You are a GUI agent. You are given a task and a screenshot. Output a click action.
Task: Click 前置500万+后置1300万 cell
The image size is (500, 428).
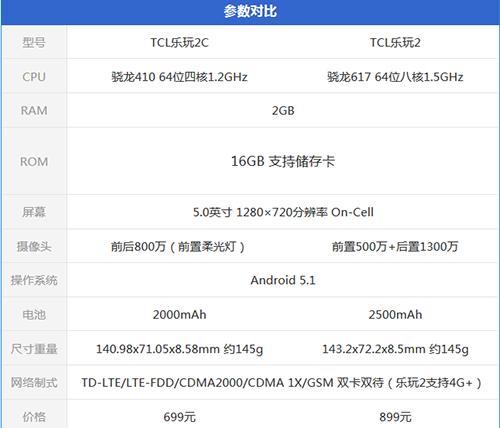[x=395, y=247]
